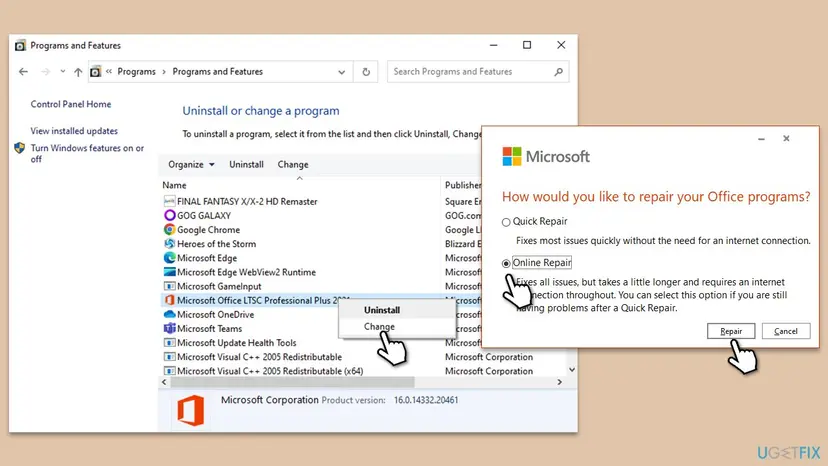The height and width of the screenshot is (466, 828).
Task: Select Microsoft Update Health Tools name
Action: [237, 343]
